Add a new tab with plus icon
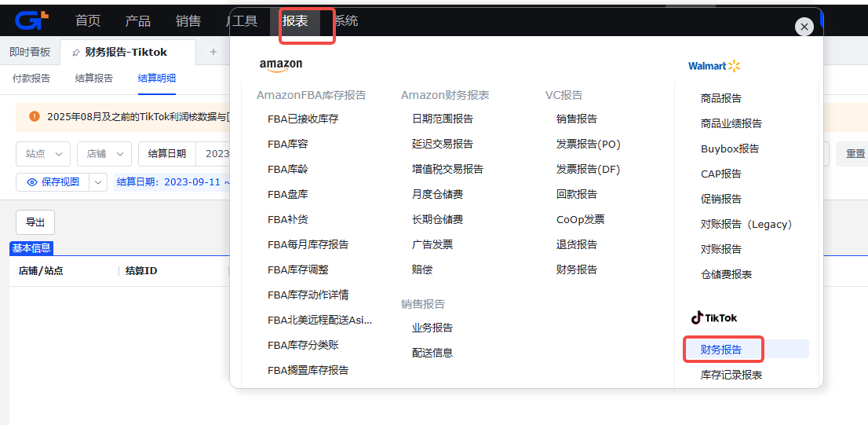868x425 pixels. [213, 52]
